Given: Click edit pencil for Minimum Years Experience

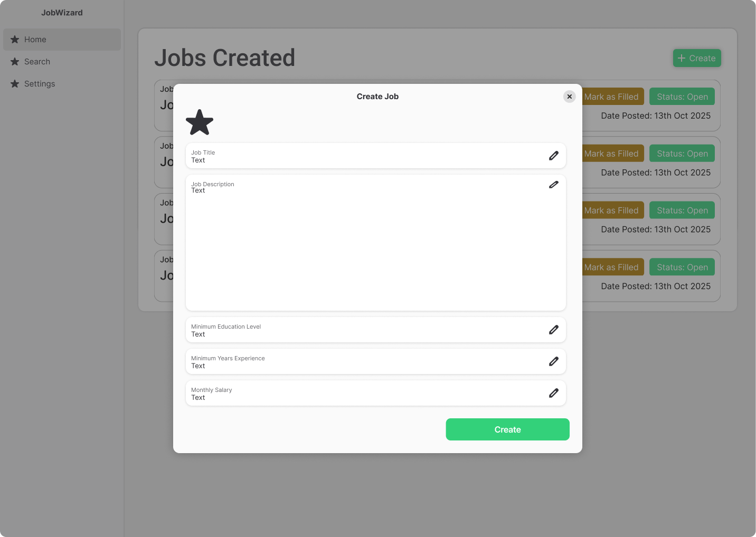Looking at the screenshot, I should click(x=553, y=361).
